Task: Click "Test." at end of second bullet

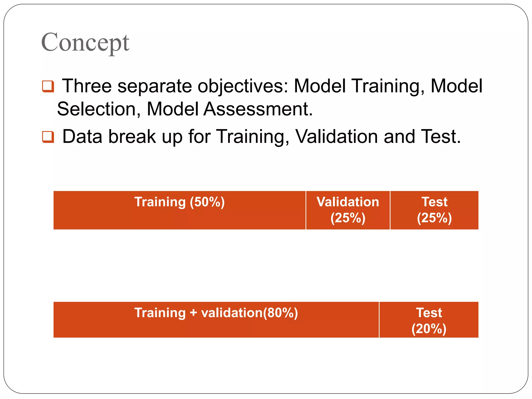Action: [x=441, y=137]
